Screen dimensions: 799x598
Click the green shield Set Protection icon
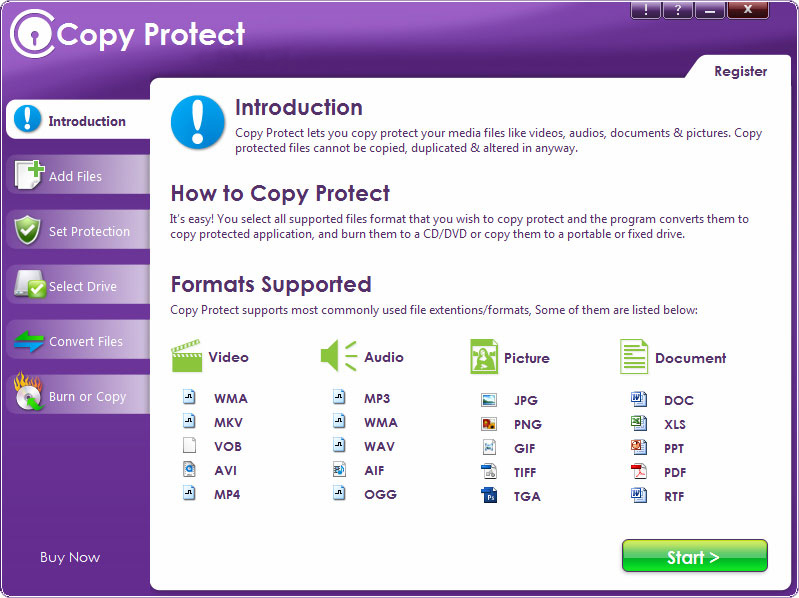pyautogui.click(x=28, y=230)
